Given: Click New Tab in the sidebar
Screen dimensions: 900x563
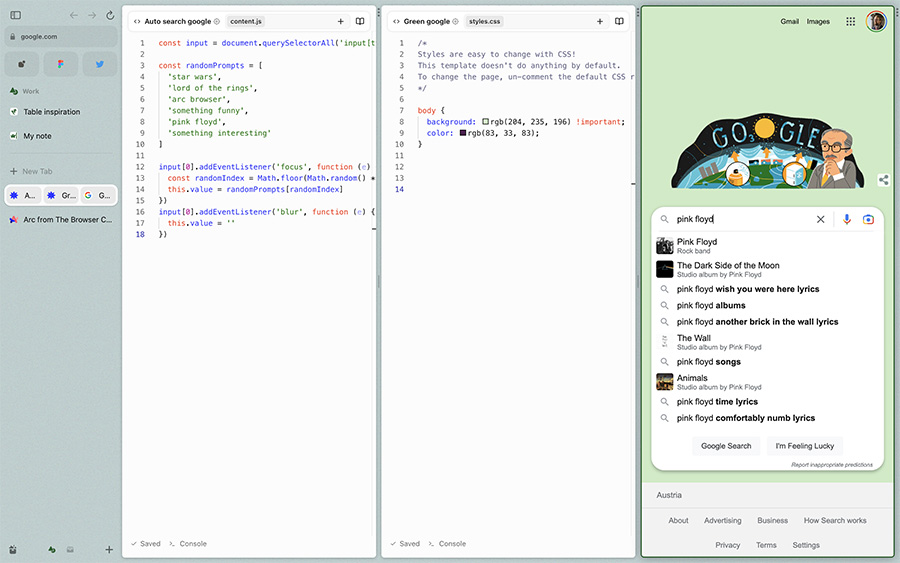Looking at the screenshot, I should pos(61,171).
